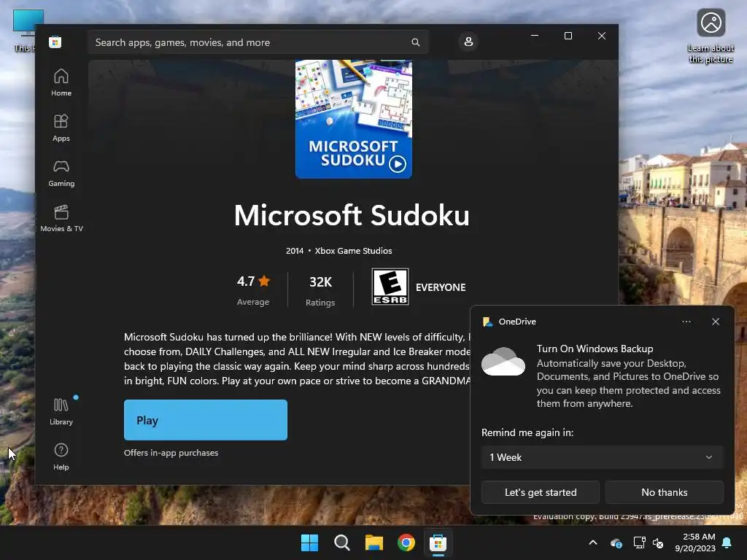Open the clock and date panel
Image resolution: width=747 pixels, height=560 pixels.
[695, 542]
